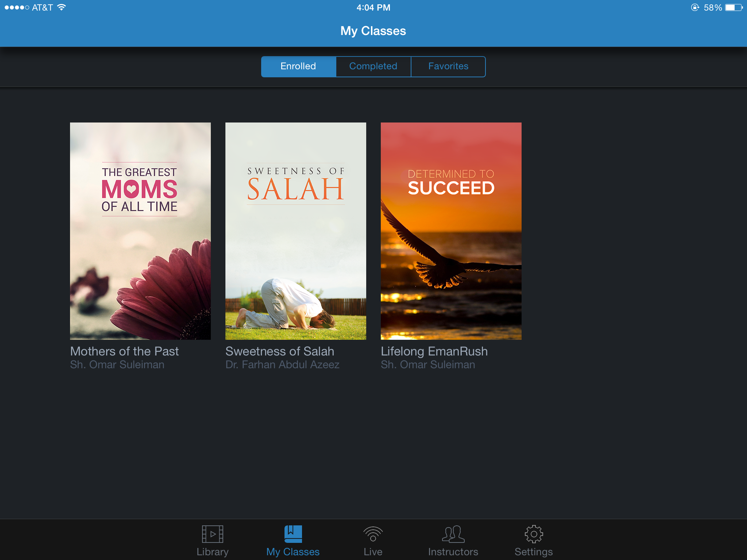The width and height of the screenshot is (747, 560).
Task: Tap the Instructors tab label
Action: point(453,552)
